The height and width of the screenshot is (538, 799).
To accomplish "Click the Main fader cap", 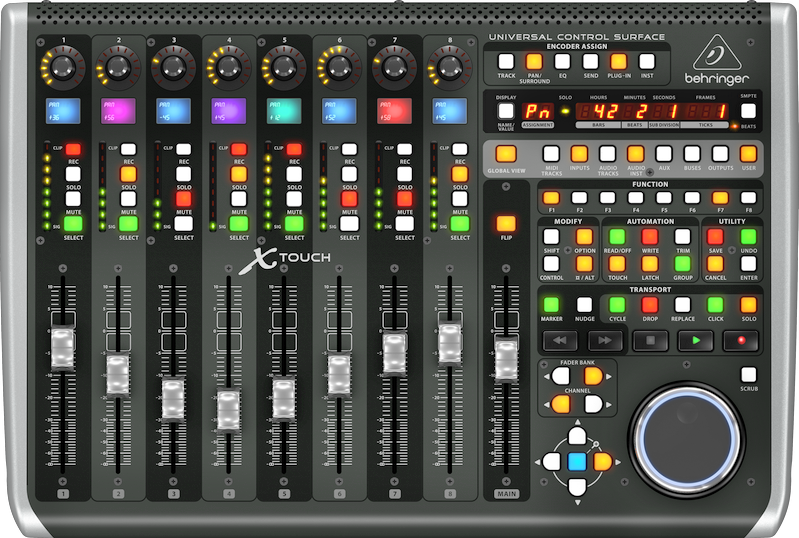I will click(x=506, y=359).
